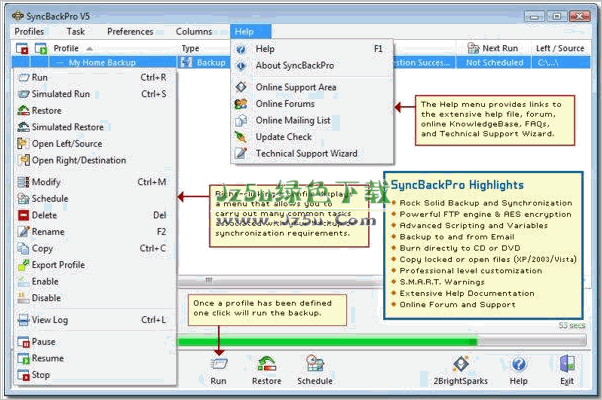
Task: Choose Rename from context menu
Action: point(94,232)
